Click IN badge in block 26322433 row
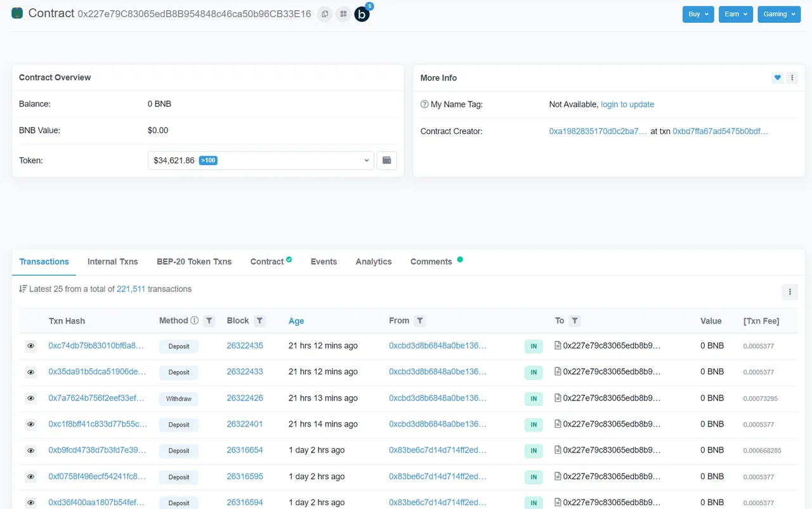 click(x=534, y=373)
